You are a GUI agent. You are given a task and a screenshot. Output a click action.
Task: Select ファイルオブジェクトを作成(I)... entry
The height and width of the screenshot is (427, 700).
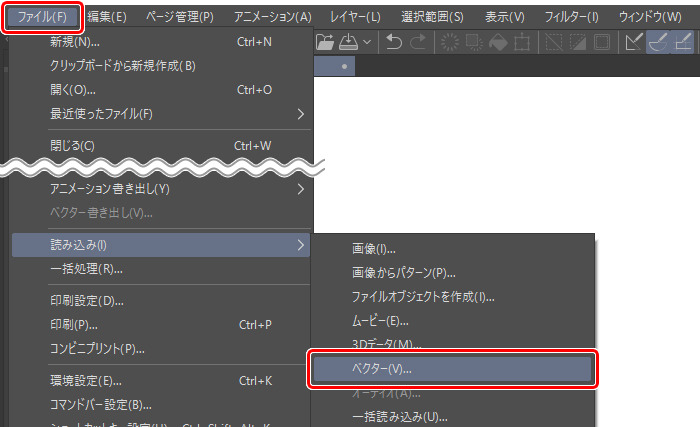[x=453, y=297]
